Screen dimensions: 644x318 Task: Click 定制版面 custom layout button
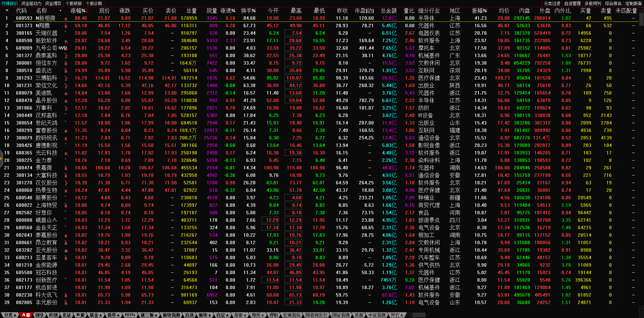tap(633, 3)
